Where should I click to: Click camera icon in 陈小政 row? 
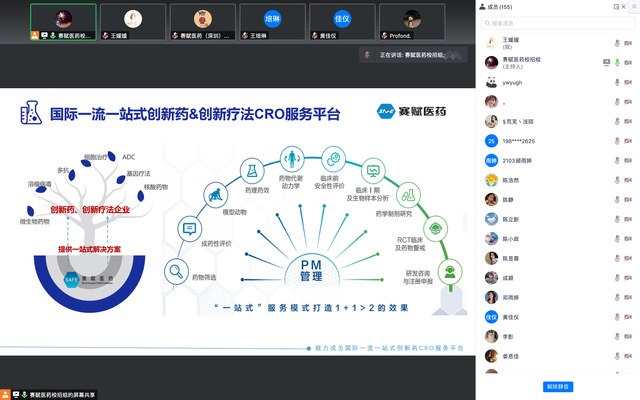(628, 239)
